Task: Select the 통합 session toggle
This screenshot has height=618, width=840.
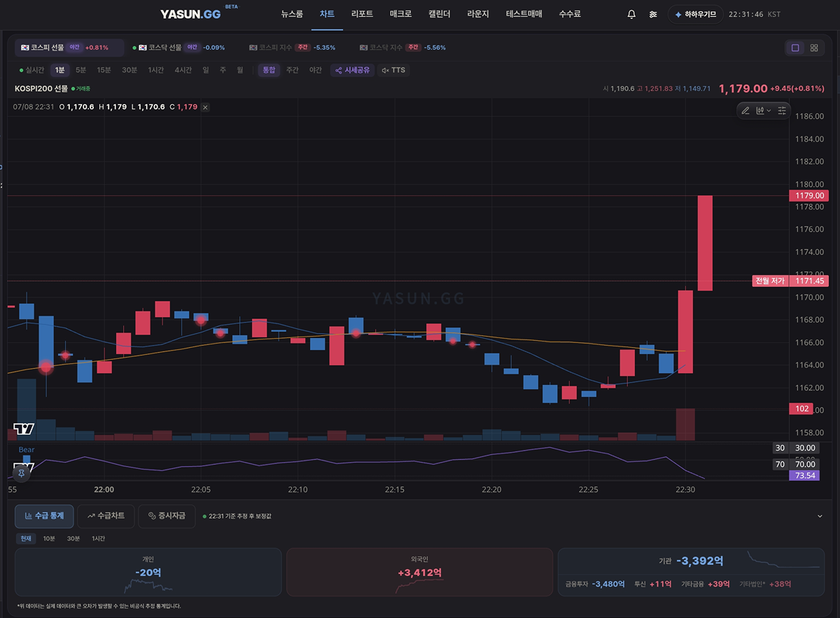Action: 269,70
